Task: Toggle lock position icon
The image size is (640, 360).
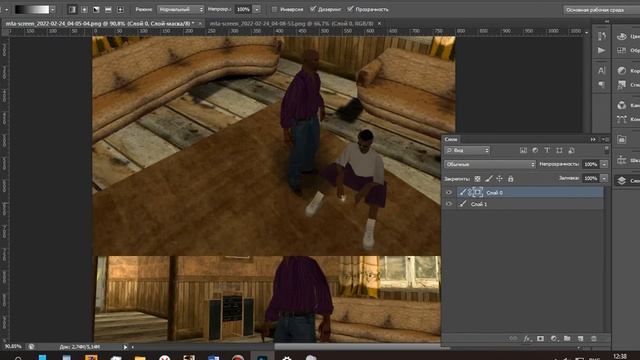Action: click(x=500, y=179)
